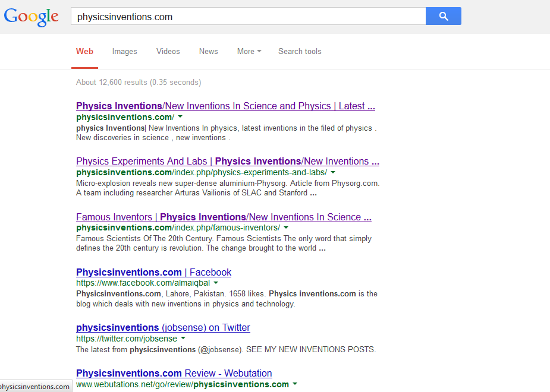Expand arrow beside webutations.net review URL
This screenshot has width=550, height=392.
click(295, 384)
